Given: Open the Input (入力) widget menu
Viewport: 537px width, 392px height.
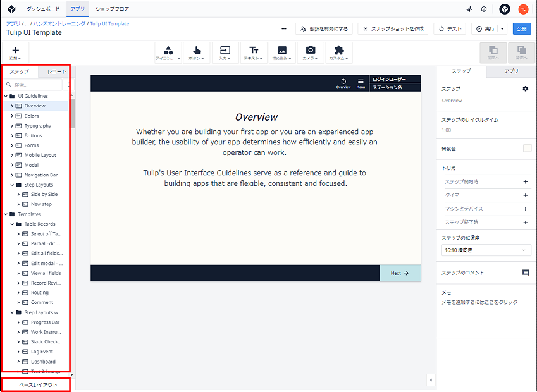Looking at the screenshot, I should click(x=225, y=52).
